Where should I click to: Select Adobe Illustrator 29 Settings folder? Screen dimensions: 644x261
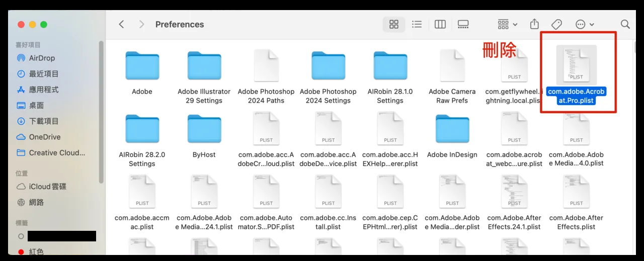(x=204, y=66)
